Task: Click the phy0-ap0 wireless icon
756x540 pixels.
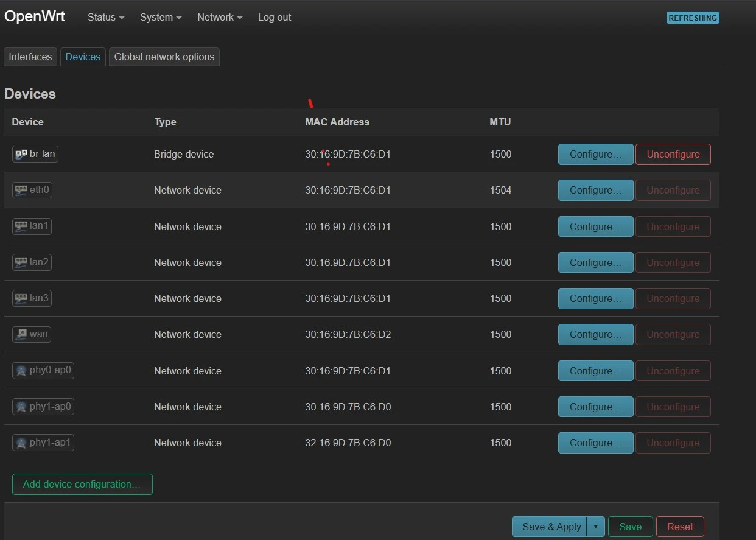Action: point(21,370)
